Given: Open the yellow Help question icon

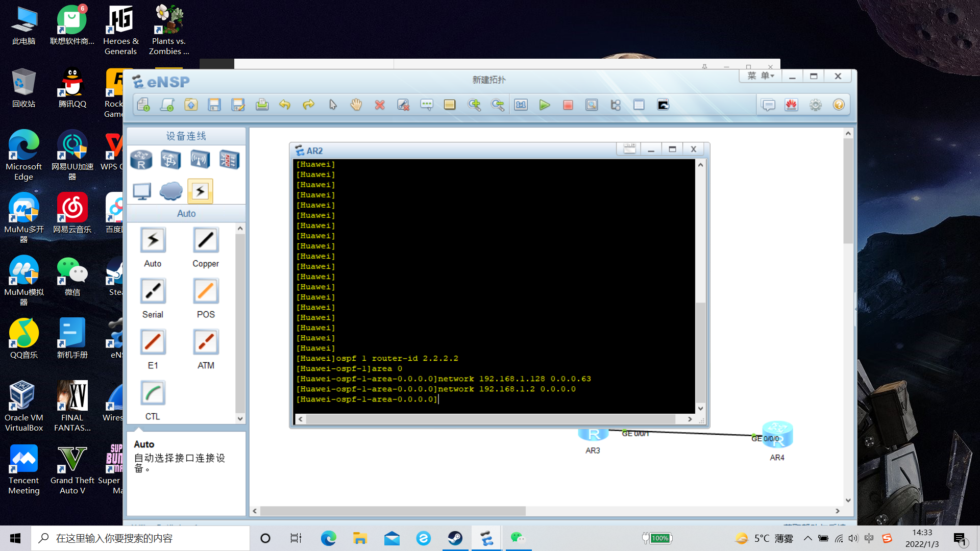Looking at the screenshot, I should [x=839, y=105].
